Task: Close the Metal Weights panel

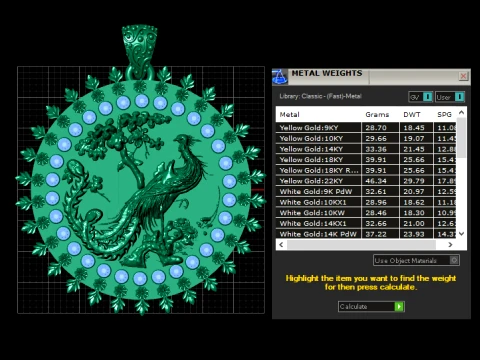Action: coord(463,76)
